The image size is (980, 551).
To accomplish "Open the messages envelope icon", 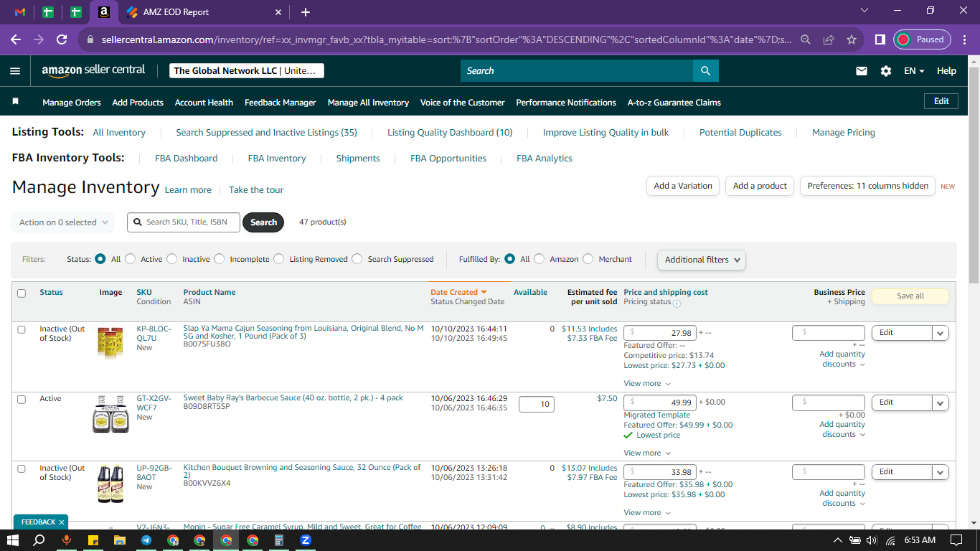I will tap(862, 71).
